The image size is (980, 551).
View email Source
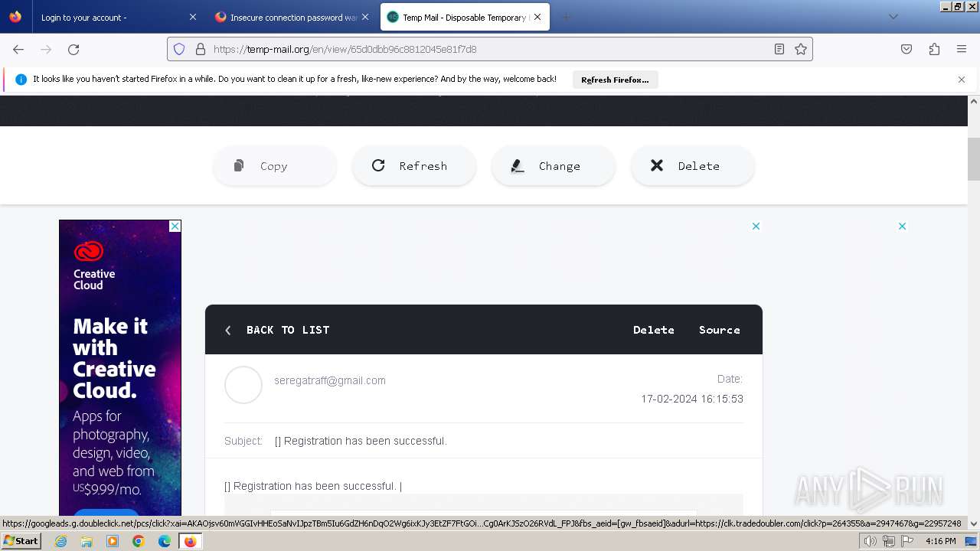pyautogui.click(x=720, y=330)
